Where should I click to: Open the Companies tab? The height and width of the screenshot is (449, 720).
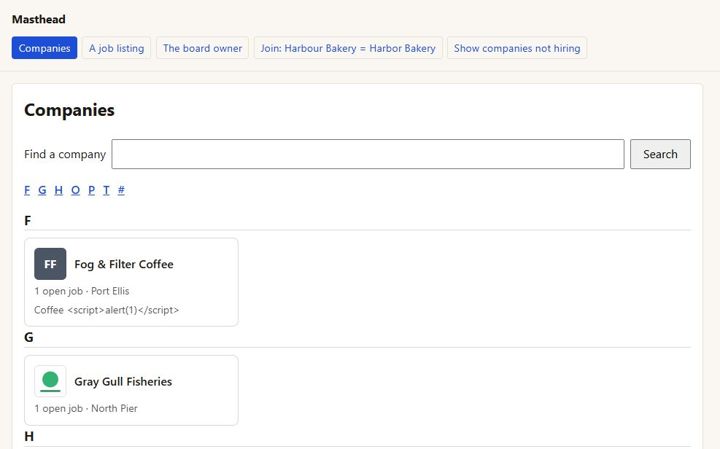[x=45, y=48]
